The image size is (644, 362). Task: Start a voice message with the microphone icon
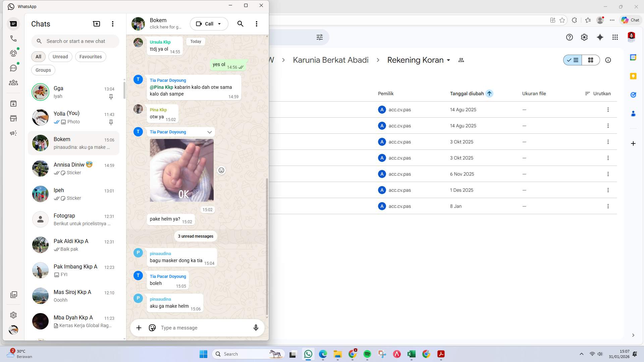[x=256, y=328]
